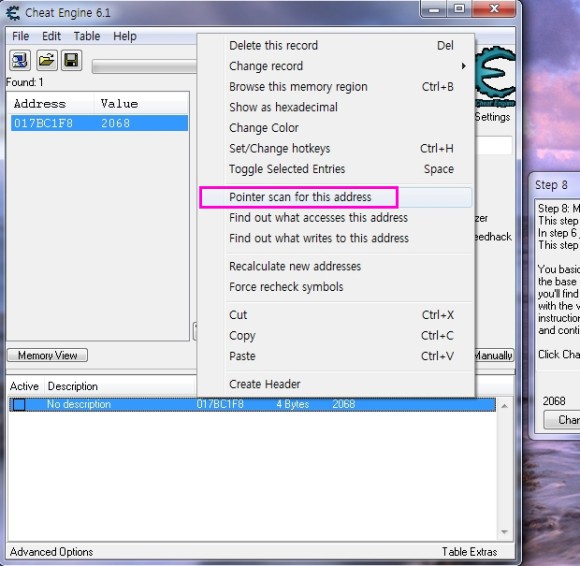Image resolution: width=580 pixels, height=566 pixels.
Task: Click partially hidden Add Address Manually button
Action: coord(494,356)
